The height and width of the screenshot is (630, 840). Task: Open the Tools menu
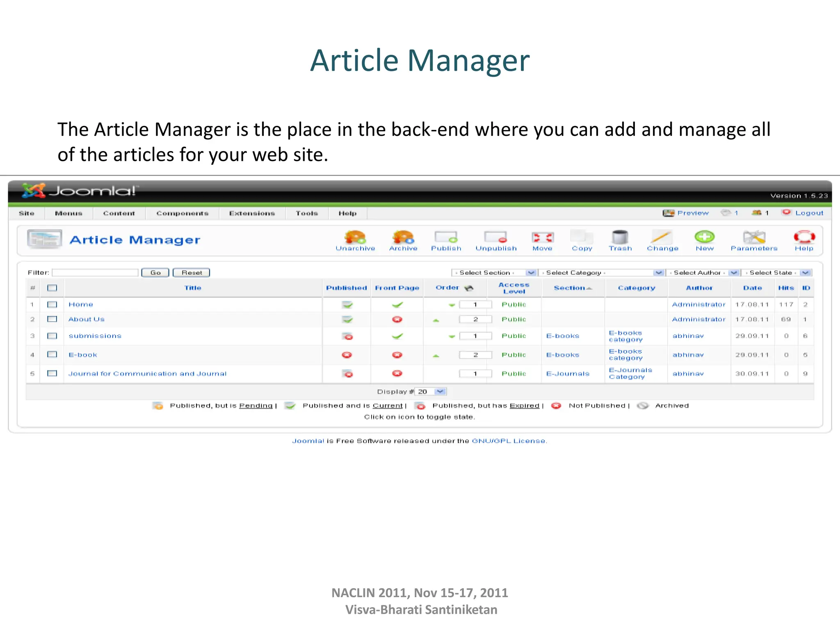307,213
